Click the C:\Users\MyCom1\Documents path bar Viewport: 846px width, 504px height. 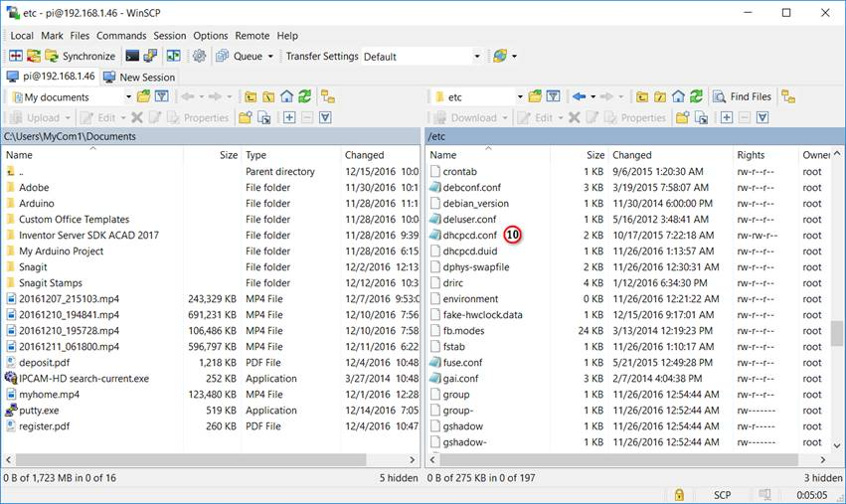coord(211,136)
